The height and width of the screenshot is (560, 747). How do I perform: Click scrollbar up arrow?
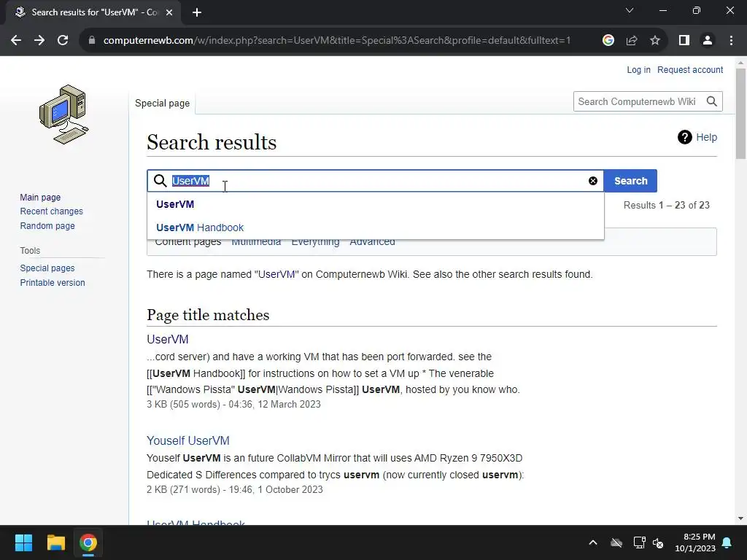click(740, 63)
